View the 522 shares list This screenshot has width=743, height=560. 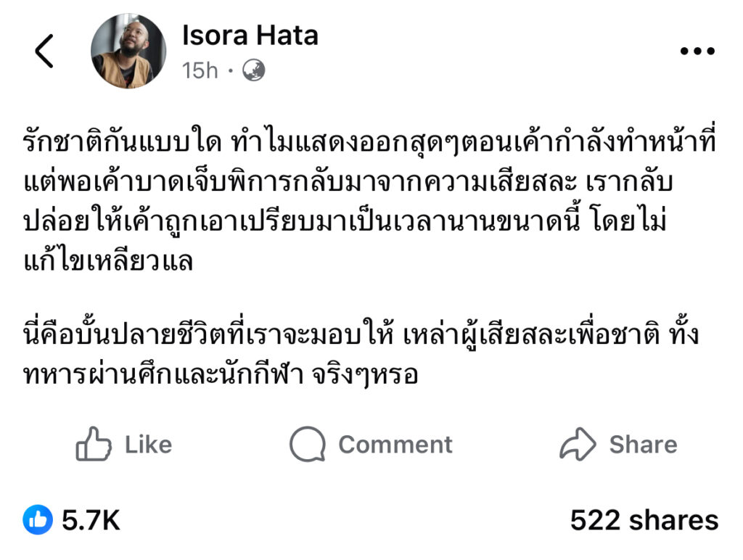(x=644, y=519)
